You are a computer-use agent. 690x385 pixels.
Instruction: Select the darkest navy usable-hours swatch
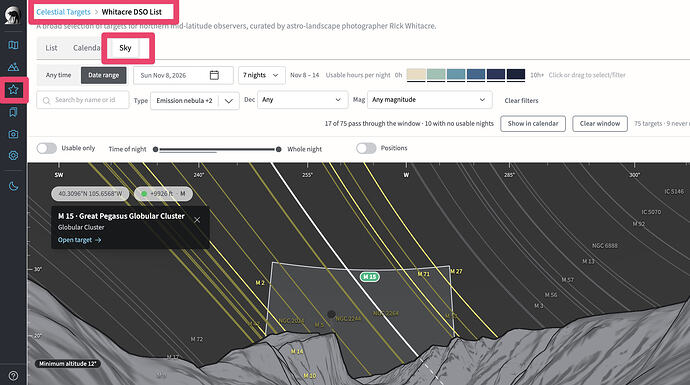(x=516, y=74)
